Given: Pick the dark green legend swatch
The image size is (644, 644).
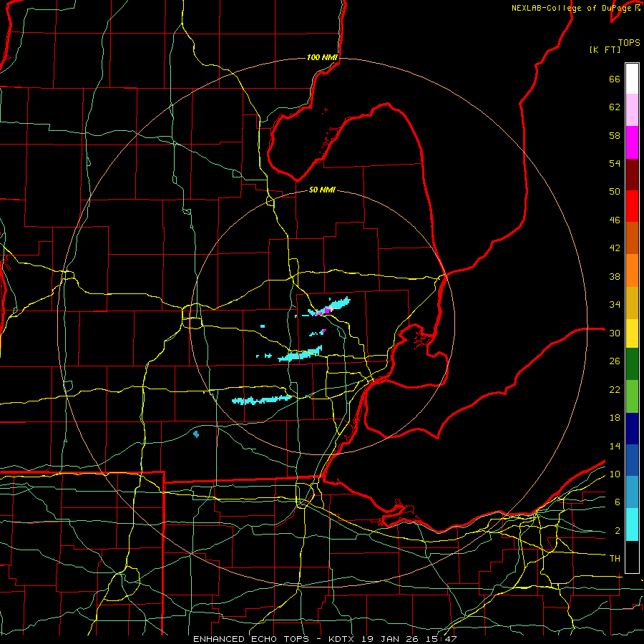Looking at the screenshot, I should [x=632, y=364].
